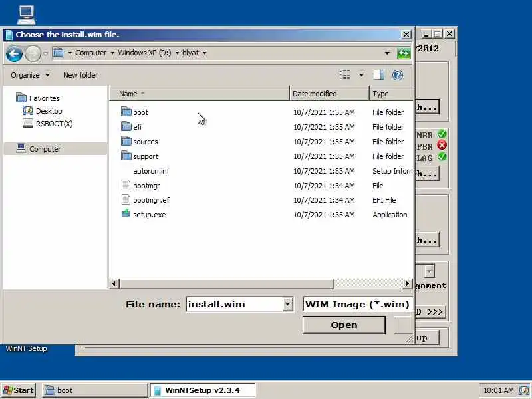Select the setup.exe application icon
The width and height of the screenshot is (532, 399).
pos(126,213)
